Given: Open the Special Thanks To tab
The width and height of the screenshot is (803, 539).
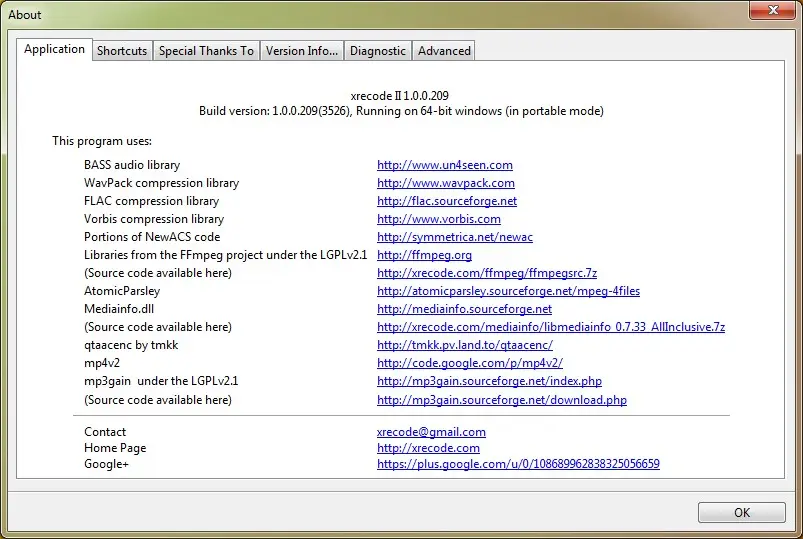Looking at the screenshot, I should click(206, 51).
